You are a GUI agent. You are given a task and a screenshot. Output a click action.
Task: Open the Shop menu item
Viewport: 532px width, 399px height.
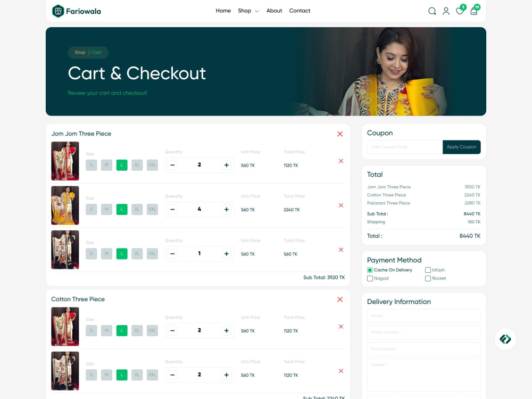[245, 11]
